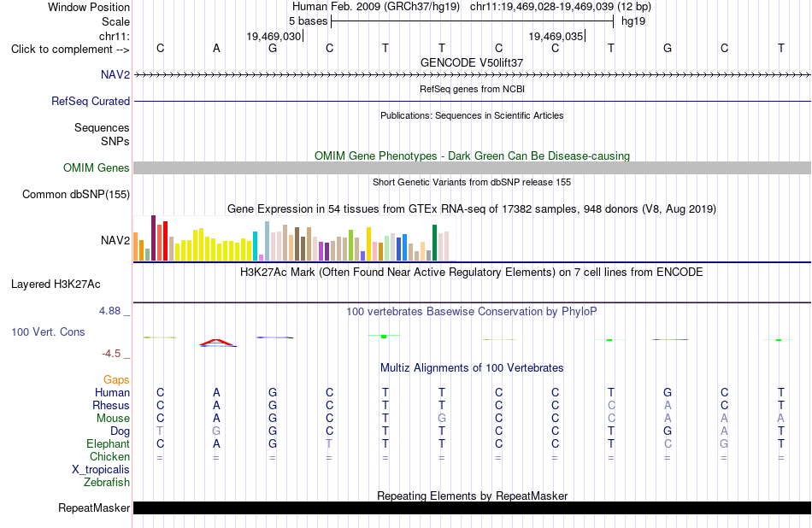Click the cyan GTEx expression bar
This screenshot has width=812, height=528.
pos(255,246)
